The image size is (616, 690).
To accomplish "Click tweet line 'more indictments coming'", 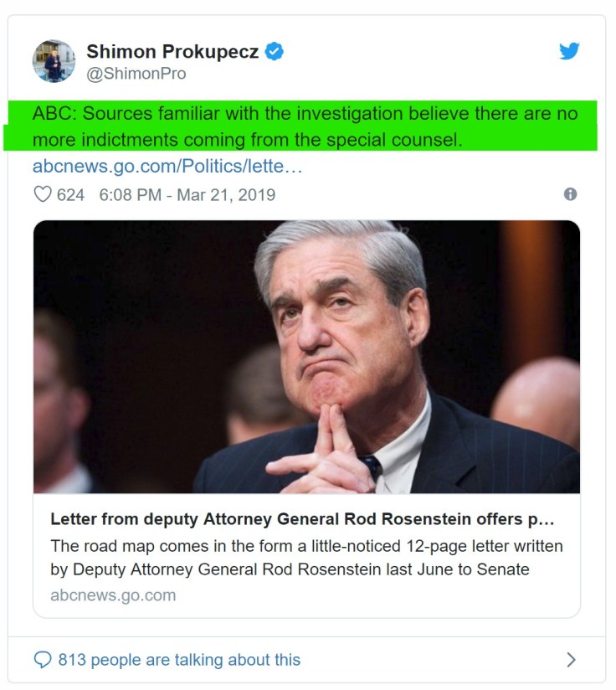I will point(247,139).
